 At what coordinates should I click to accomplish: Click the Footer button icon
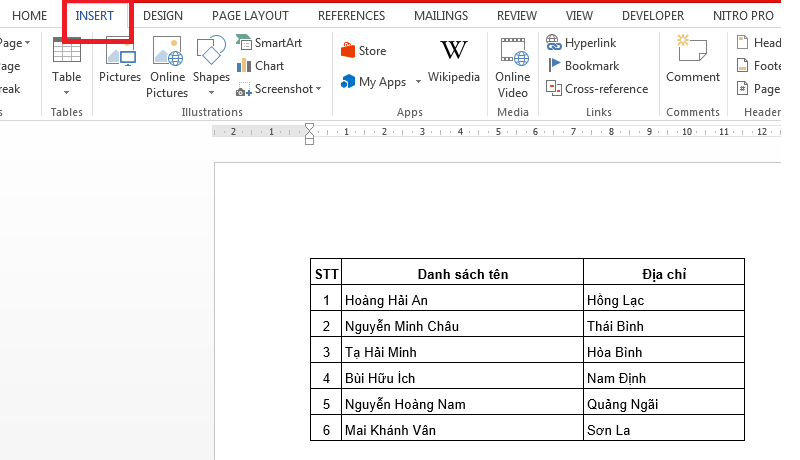[742, 65]
